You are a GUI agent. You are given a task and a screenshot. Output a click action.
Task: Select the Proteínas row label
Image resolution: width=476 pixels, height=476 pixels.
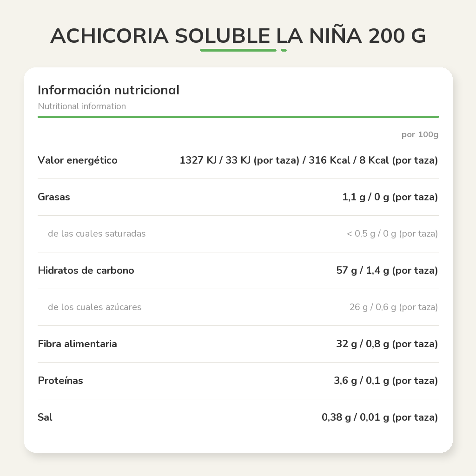(60, 381)
